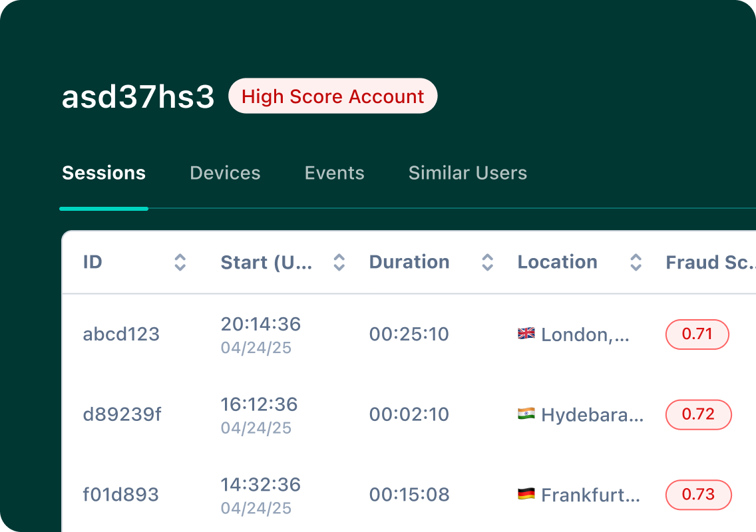Click the High Score Account badge
Viewport: 756px width, 532px height.
click(x=333, y=96)
